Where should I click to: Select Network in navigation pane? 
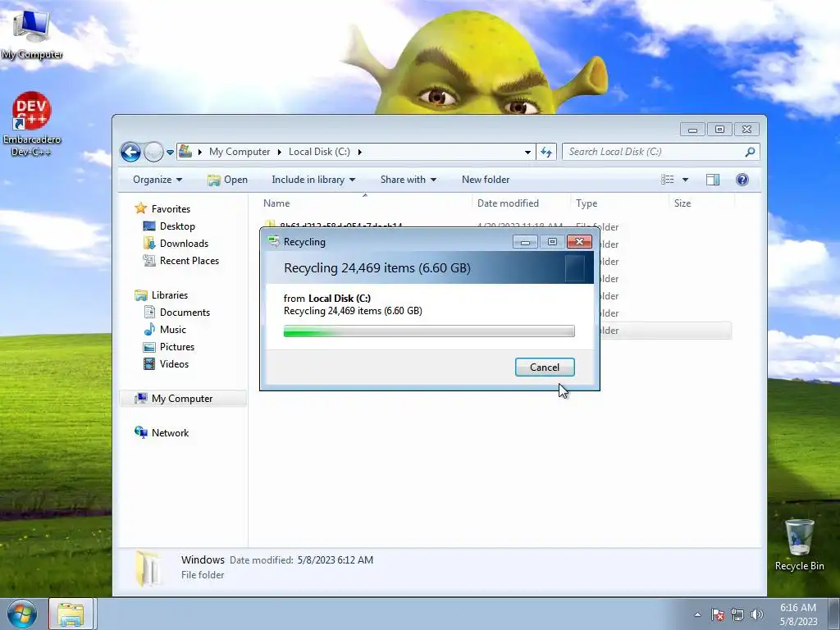(170, 433)
